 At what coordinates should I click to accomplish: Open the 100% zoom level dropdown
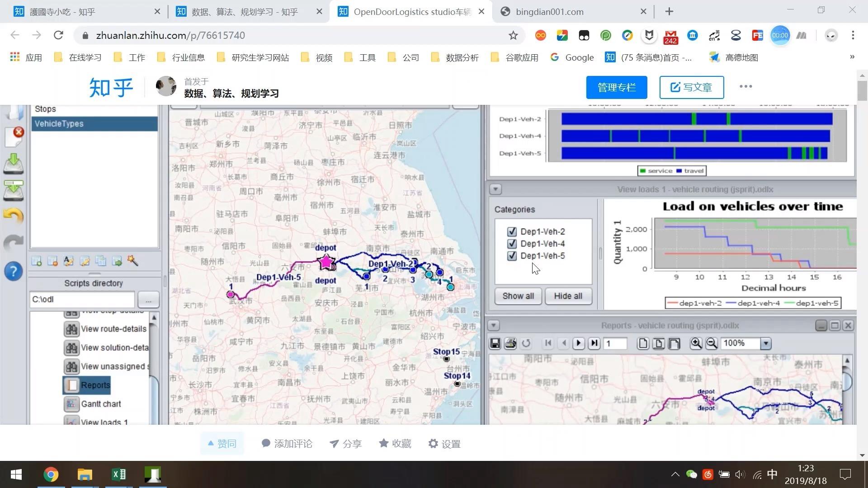point(765,343)
